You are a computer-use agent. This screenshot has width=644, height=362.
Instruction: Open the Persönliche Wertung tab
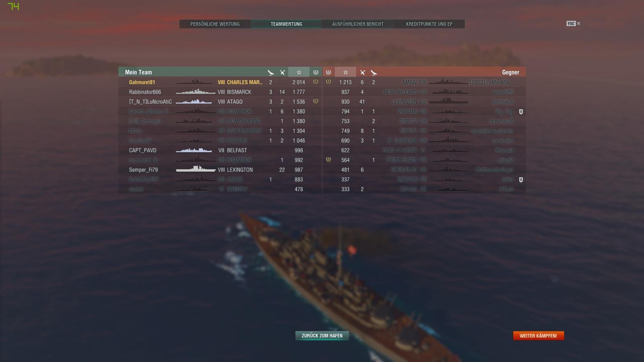pos(215,24)
